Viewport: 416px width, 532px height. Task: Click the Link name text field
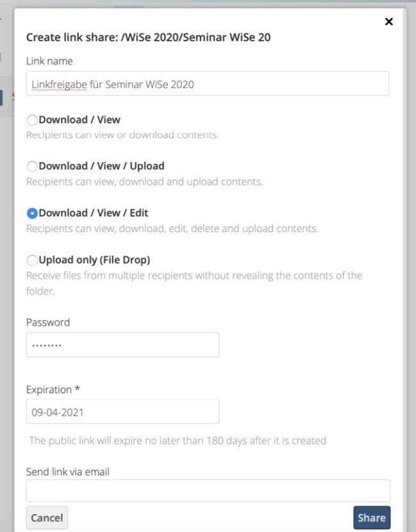(207, 84)
